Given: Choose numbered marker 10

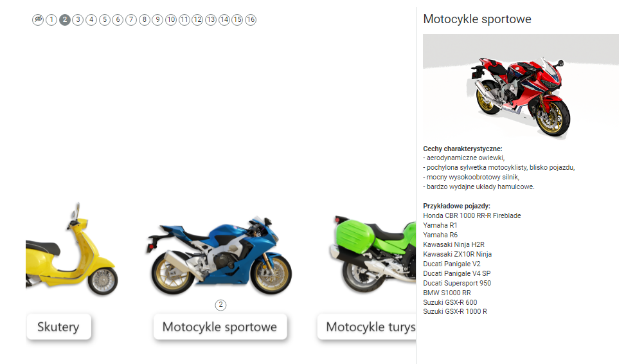Looking at the screenshot, I should click(171, 20).
